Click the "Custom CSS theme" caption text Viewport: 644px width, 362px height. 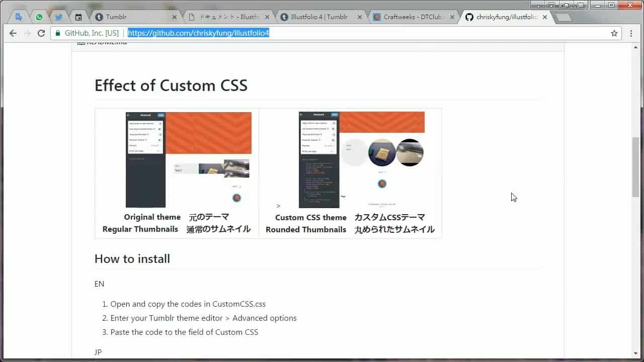pos(311,217)
